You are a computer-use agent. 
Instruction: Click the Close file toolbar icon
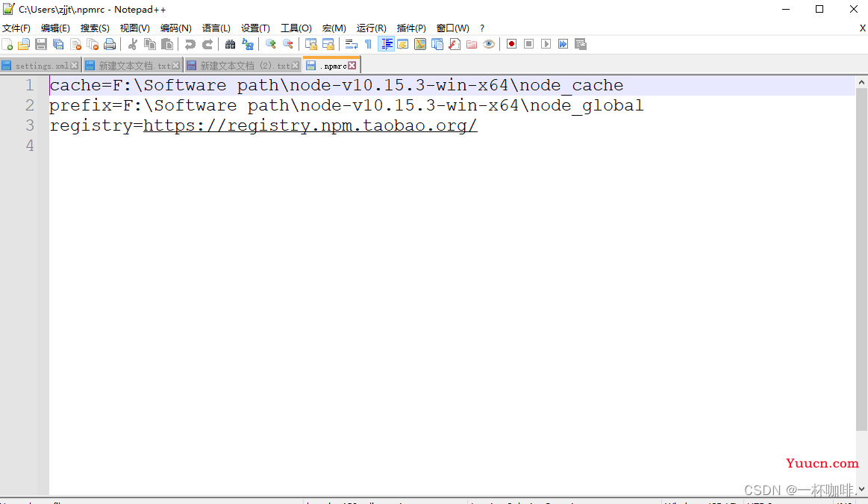[76, 44]
